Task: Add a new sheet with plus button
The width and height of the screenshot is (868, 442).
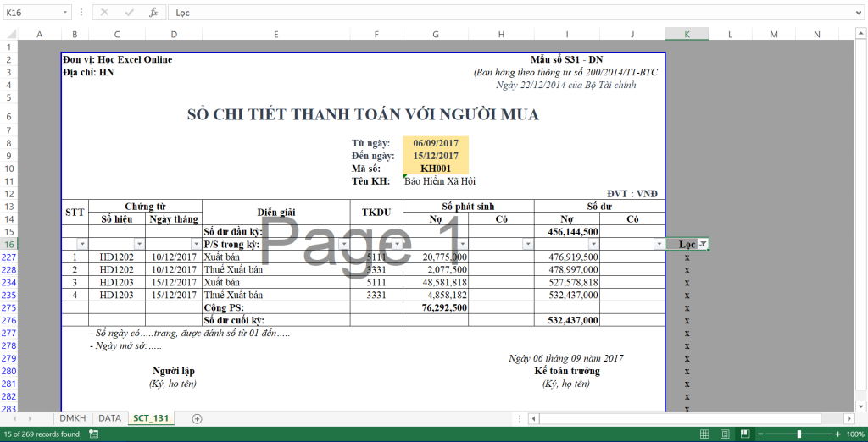Action: click(x=197, y=419)
